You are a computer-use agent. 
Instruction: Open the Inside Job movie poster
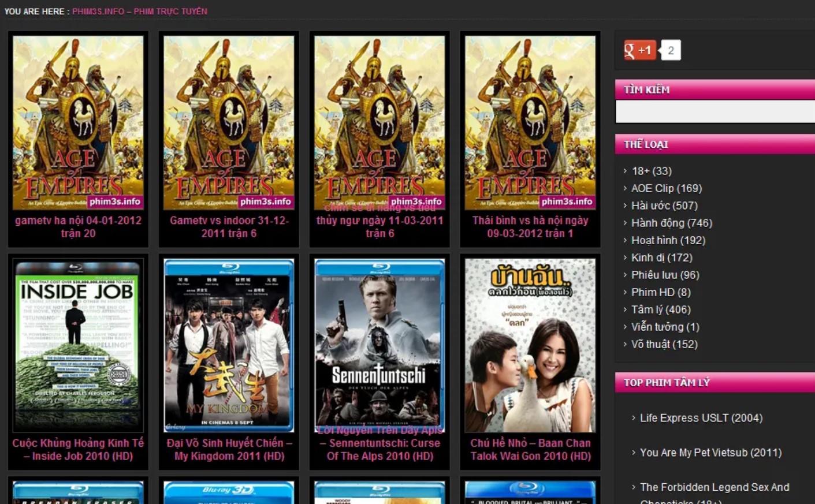tap(78, 345)
